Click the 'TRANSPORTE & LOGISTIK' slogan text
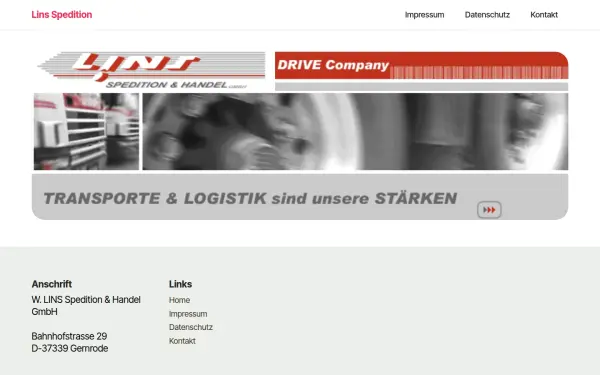 coord(250,198)
